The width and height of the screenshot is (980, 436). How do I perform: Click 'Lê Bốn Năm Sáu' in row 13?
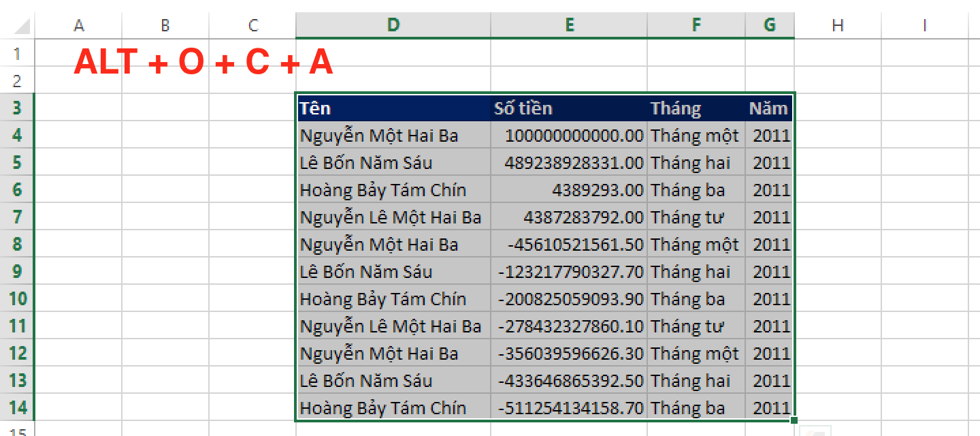pos(366,381)
